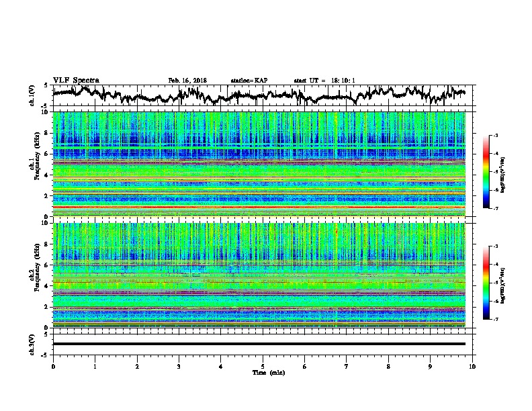The image size is (532, 411).
Task: Click the "-7" value on ch.2 colorbar
Action: (x=496, y=319)
